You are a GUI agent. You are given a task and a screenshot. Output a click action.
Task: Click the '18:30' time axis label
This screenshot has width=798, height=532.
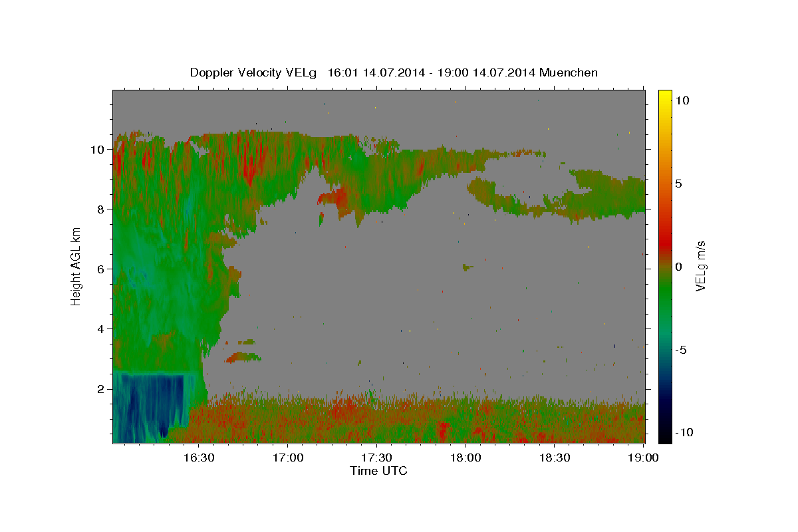555,458
